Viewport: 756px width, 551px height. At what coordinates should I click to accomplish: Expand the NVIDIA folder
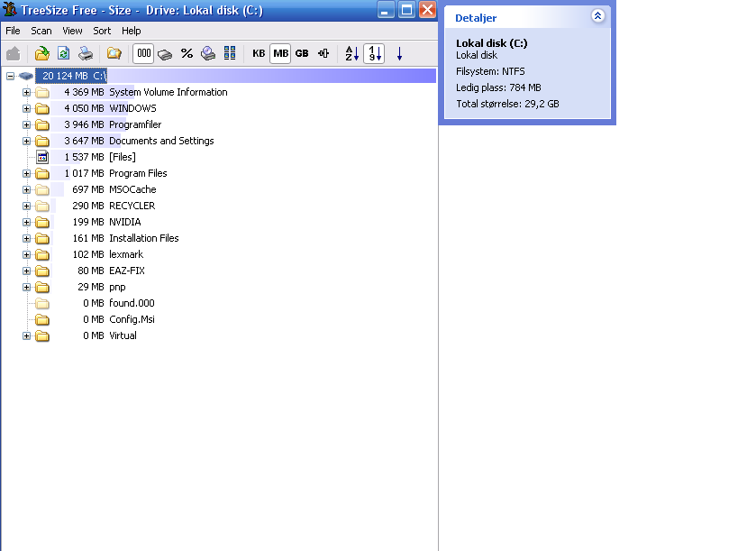(x=26, y=223)
